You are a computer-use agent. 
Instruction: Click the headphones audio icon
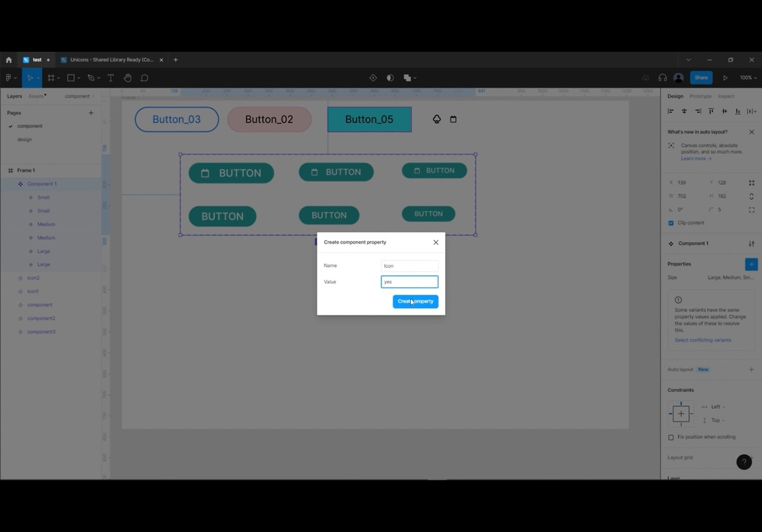(x=663, y=78)
